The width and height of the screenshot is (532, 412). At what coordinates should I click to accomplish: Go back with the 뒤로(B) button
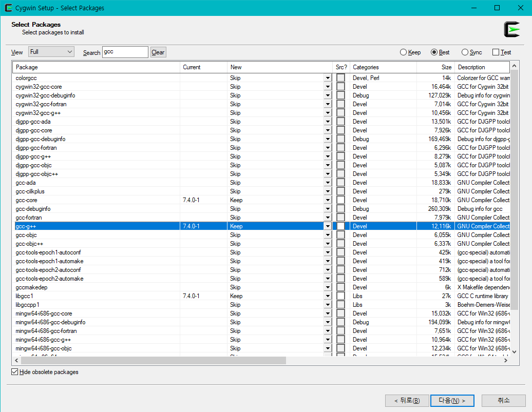(x=407, y=401)
